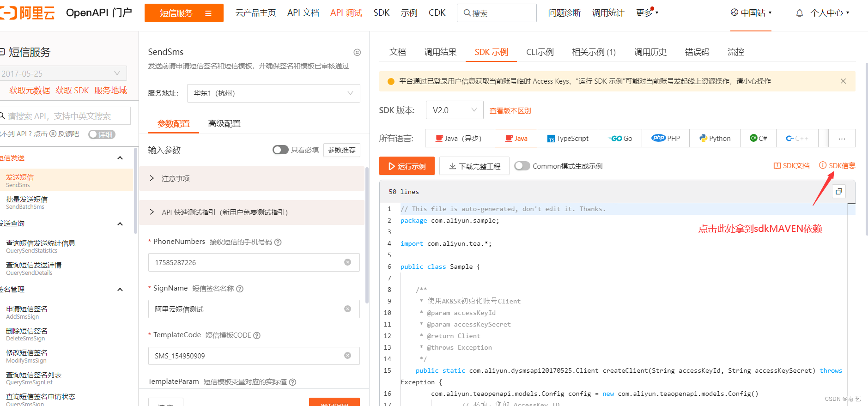The width and height of the screenshot is (868, 406).
Task: Open the 更多 menu in top bar
Action: 647,13
